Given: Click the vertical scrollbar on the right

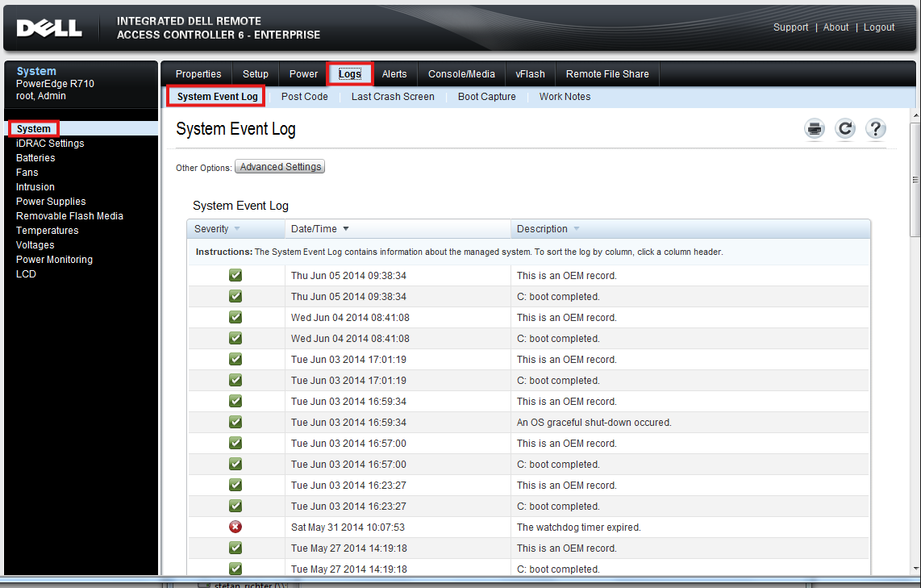Looking at the screenshot, I should 915,180.
